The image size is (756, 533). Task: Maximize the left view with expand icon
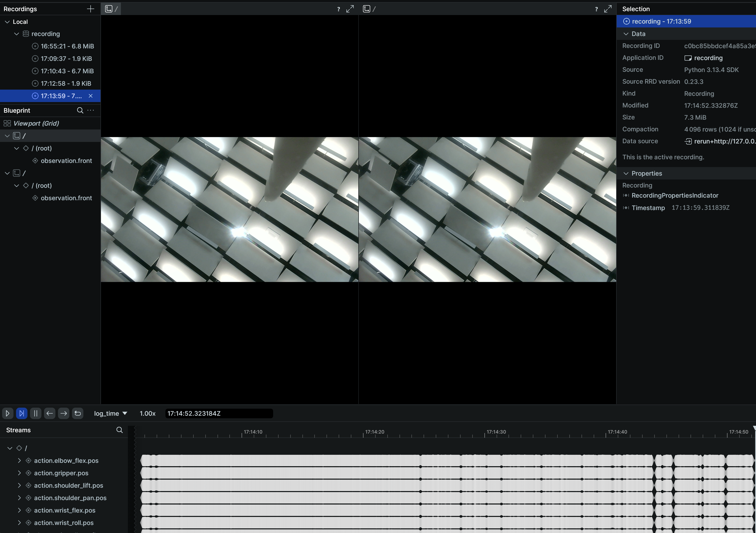coord(350,9)
